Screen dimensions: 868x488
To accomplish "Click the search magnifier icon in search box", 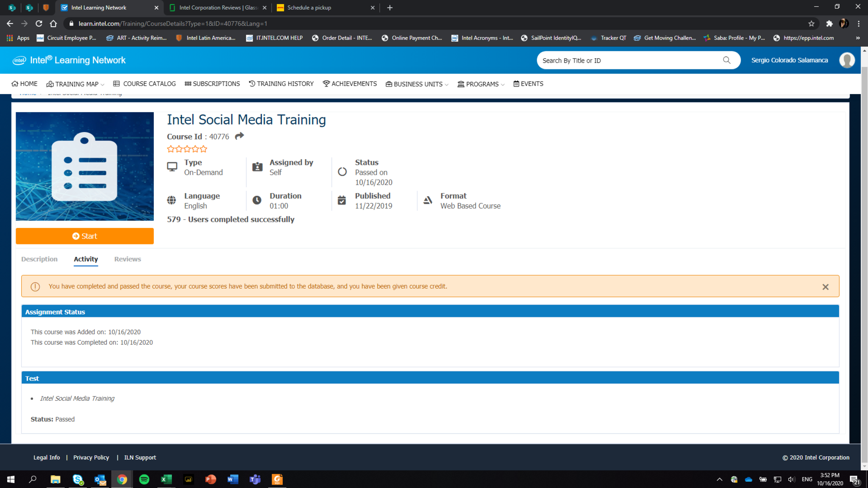I will pos(727,60).
